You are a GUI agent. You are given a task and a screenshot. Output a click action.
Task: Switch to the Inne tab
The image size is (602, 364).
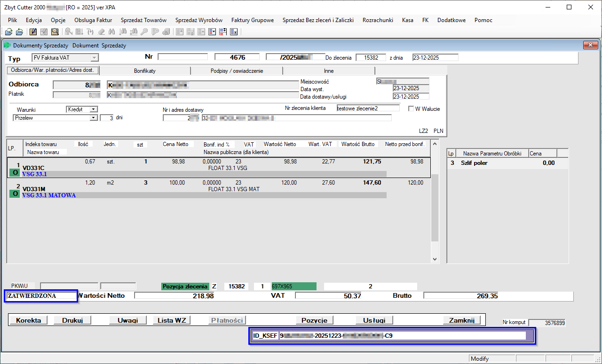pyautogui.click(x=329, y=70)
